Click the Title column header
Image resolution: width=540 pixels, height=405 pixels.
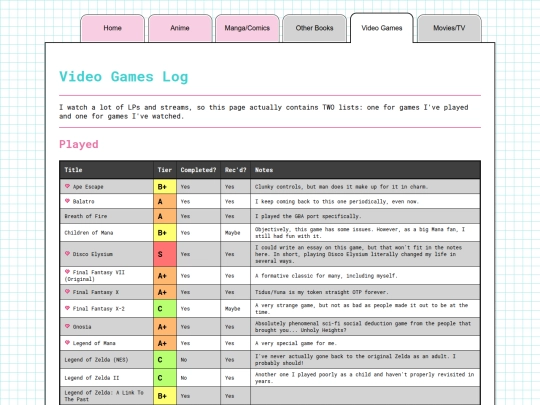click(x=106, y=170)
